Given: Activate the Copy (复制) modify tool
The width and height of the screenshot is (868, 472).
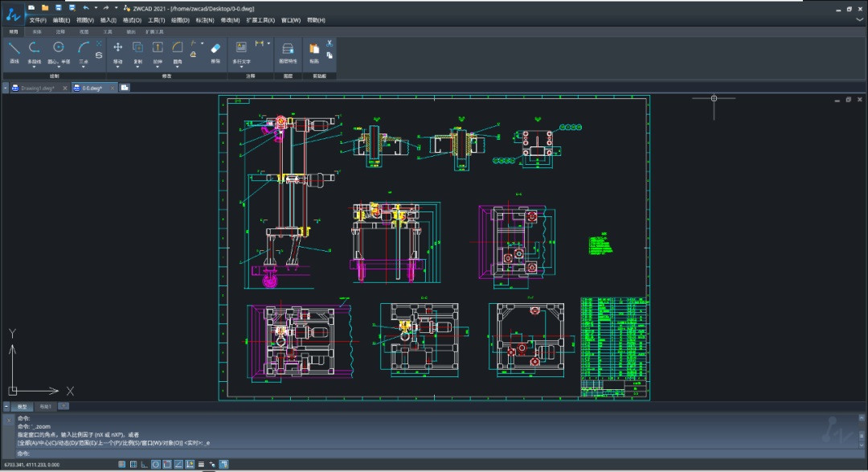Looking at the screenshot, I should (x=138, y=51).
